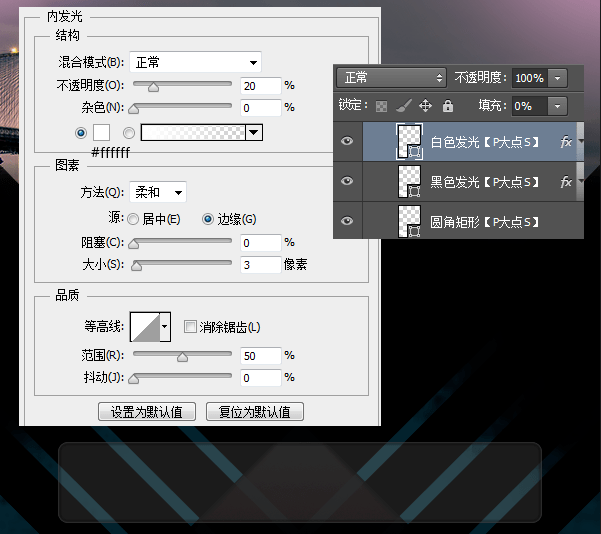The height and width of the screenshot is (534, 601).
Task: Choose 居中(E) as glow source
Action: (133, 219)
